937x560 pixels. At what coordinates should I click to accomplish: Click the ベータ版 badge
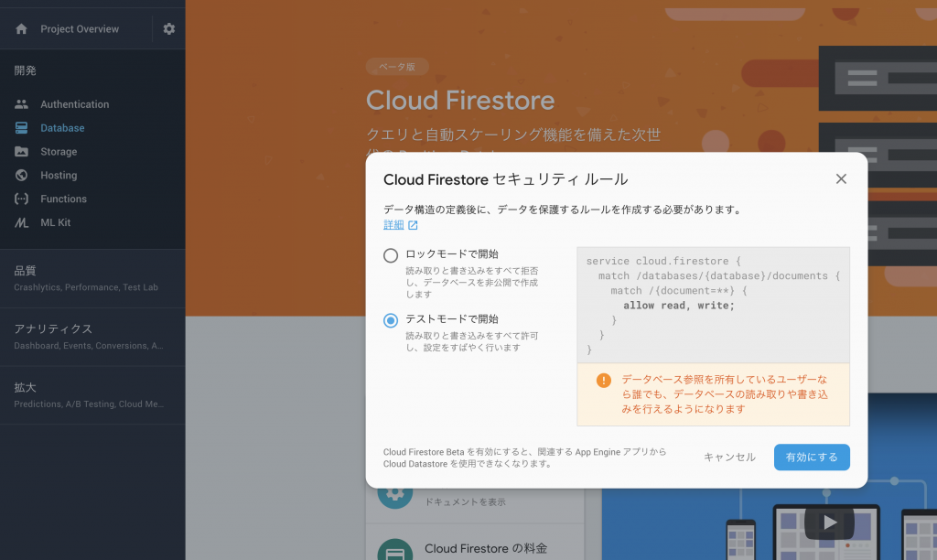[x=397, y=67]
